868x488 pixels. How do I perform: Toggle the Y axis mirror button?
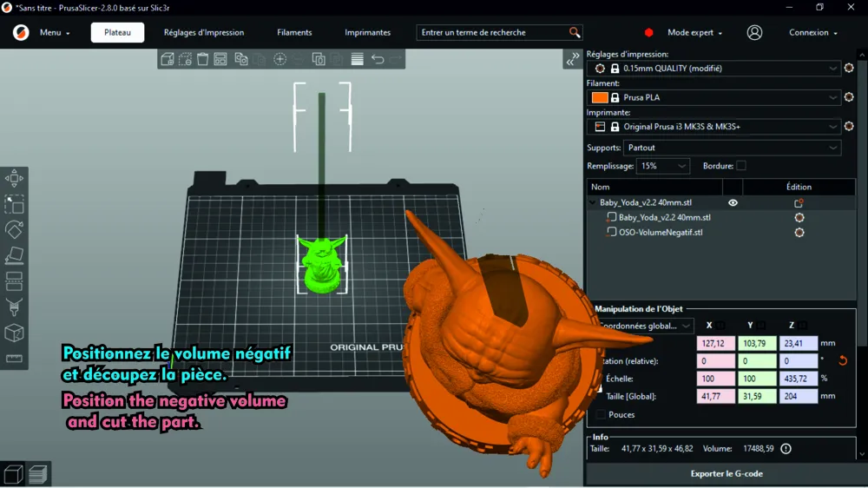coord(761,325)
